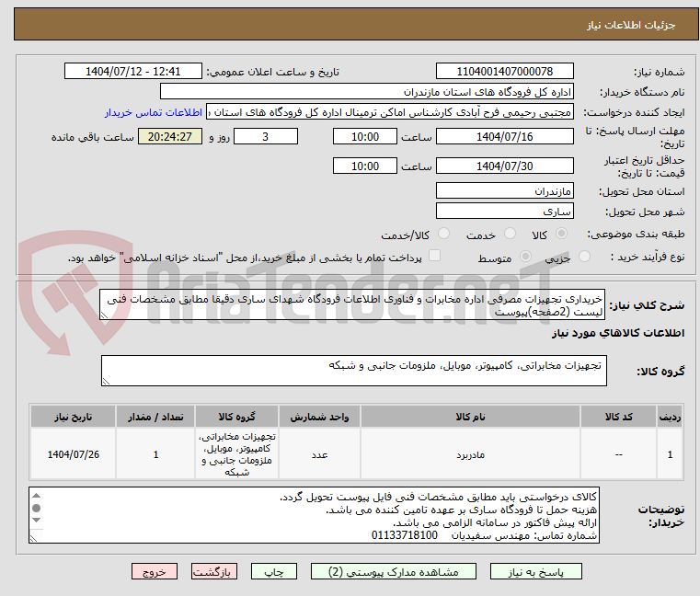This screenshot has width=700, height=596.
Task: Click the گروه کالا text area
Action: 354,371
